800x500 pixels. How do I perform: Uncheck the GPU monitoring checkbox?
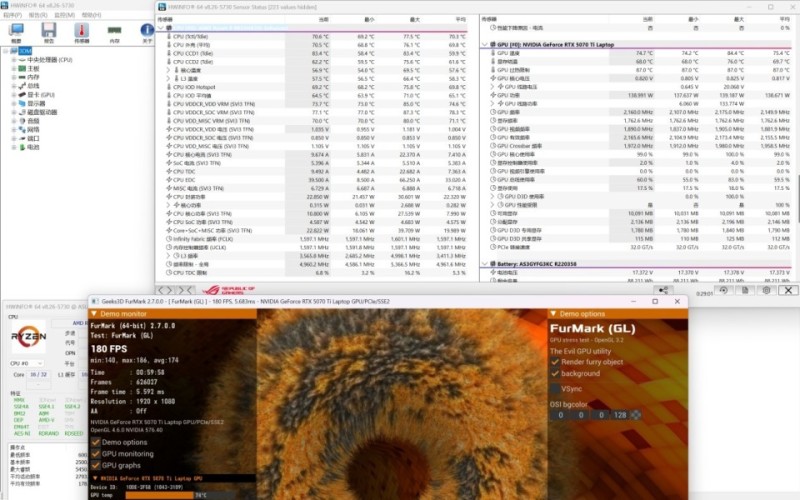pos(96,453)
